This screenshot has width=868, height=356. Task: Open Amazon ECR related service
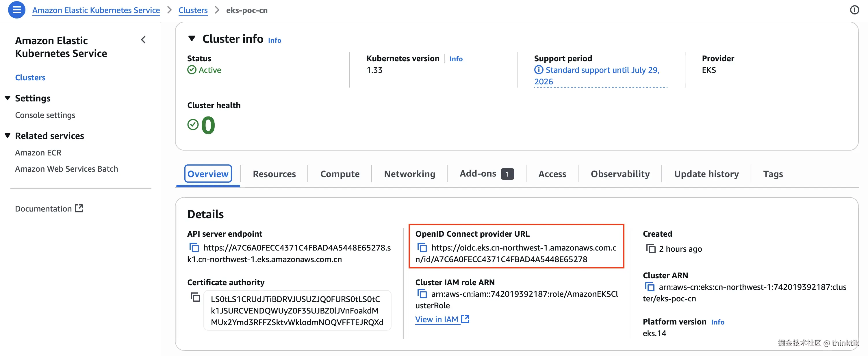pos(38,152)
